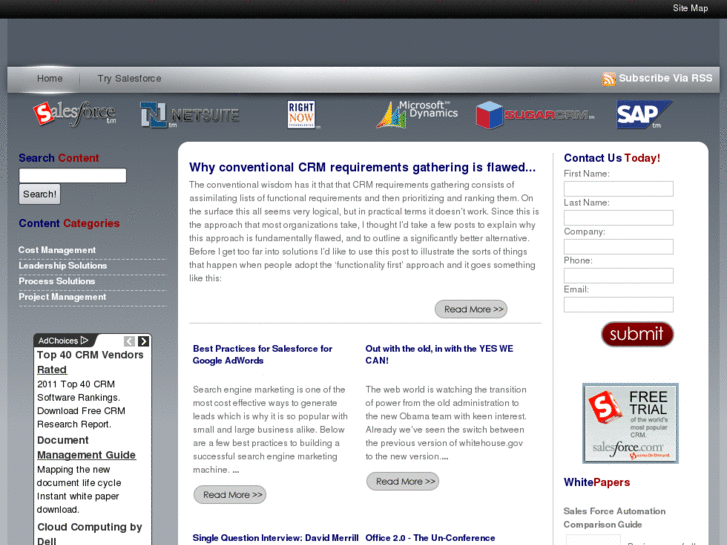Click the SAP logo
The height and width of the screenshot is (545, 727).
coord(644,114)
